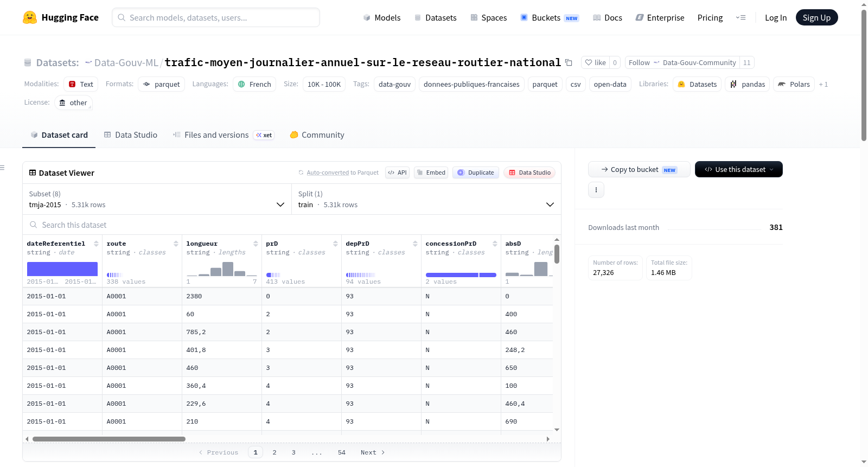Sort the dateReferentiel column
Screen dimensions: 868x467
coord(96,244)
